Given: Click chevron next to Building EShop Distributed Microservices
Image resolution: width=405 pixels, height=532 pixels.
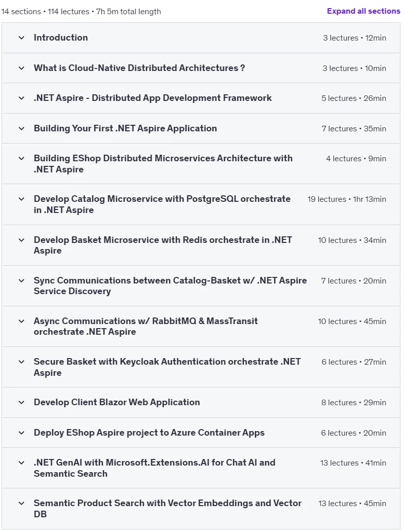Looking at the screenshot, I should [x=21, y=158].
